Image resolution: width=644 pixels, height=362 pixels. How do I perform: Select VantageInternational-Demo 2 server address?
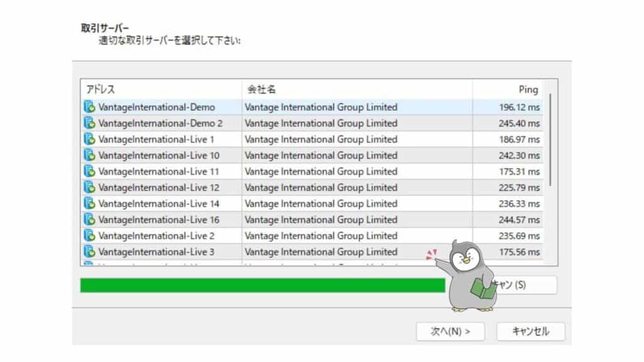point(160,123)
